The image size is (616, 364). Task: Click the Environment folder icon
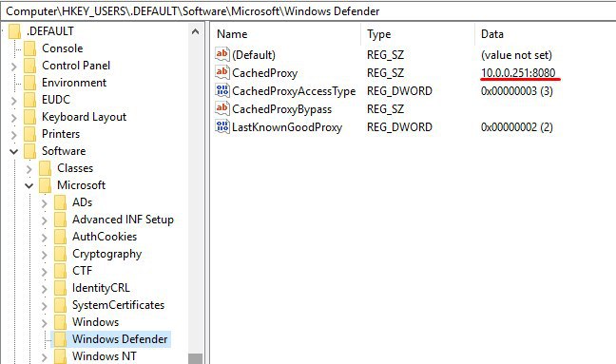[x=29, y=83]
